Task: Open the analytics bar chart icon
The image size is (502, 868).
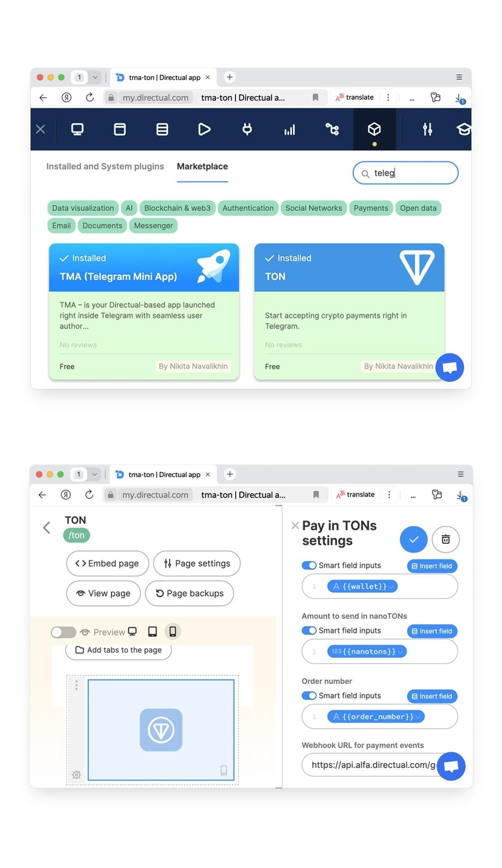Action: click(289, 130)
